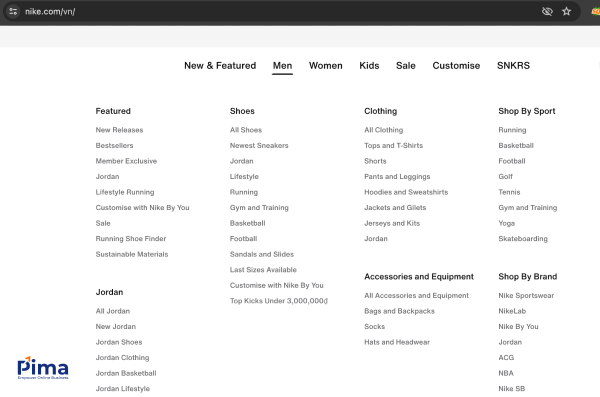Open Nike Sportswear brand
This screenshot has height=397, width=600.
[526, 296]
